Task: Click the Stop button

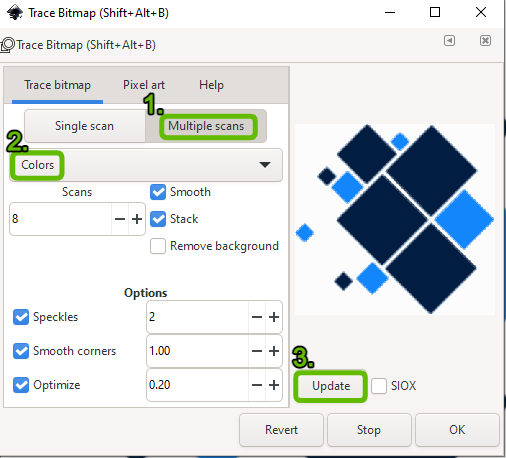Action: click(369, 430)
